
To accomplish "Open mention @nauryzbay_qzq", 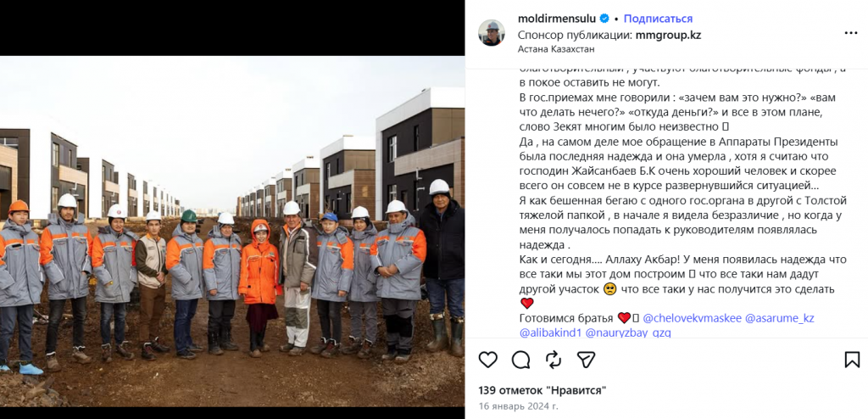I will tap(628, 333).
